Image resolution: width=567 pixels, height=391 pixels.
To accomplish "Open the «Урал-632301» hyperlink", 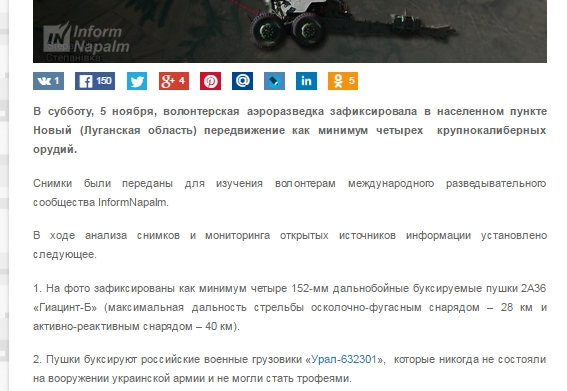I will click(x=344, y=360).
